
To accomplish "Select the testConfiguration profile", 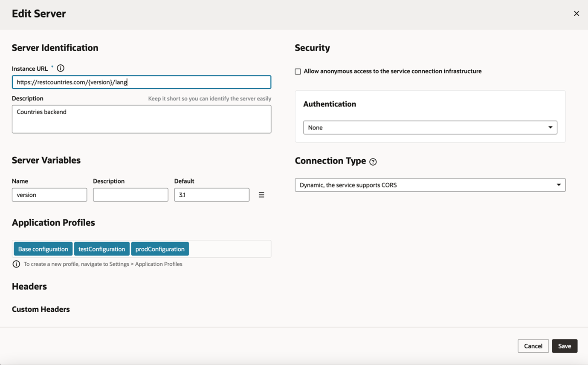I will coord(102,249).
